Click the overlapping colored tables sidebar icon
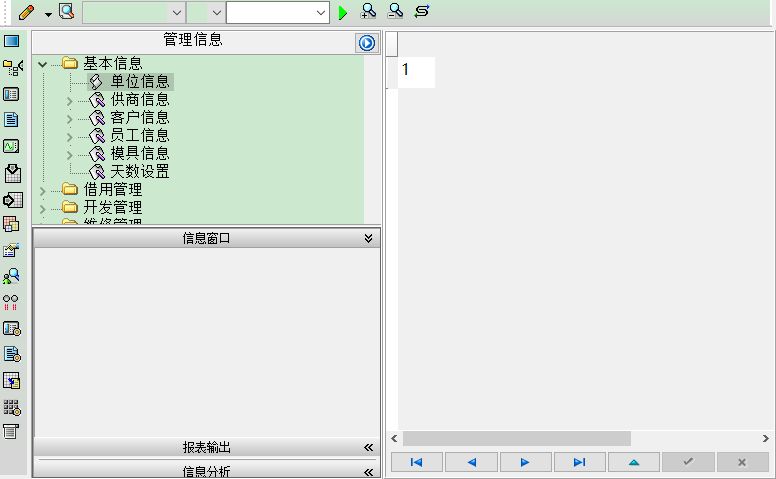The width and height of the screenshot is (776, 479). (x=11, y=224)
